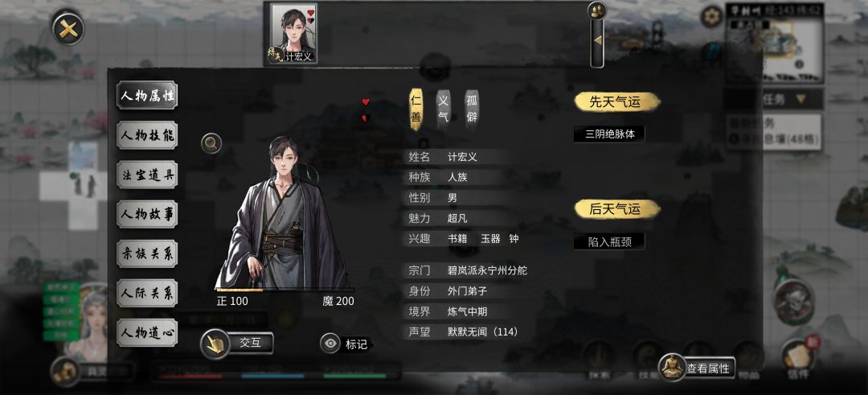Click the 查看属性 button
The image size is (868, 395).
pos(697,368)
